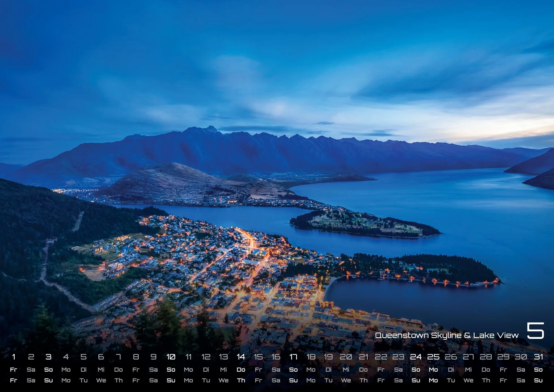Click German weekday 'Di' under day 5
This screenshot has width=554, height=392.
(83, 370)
